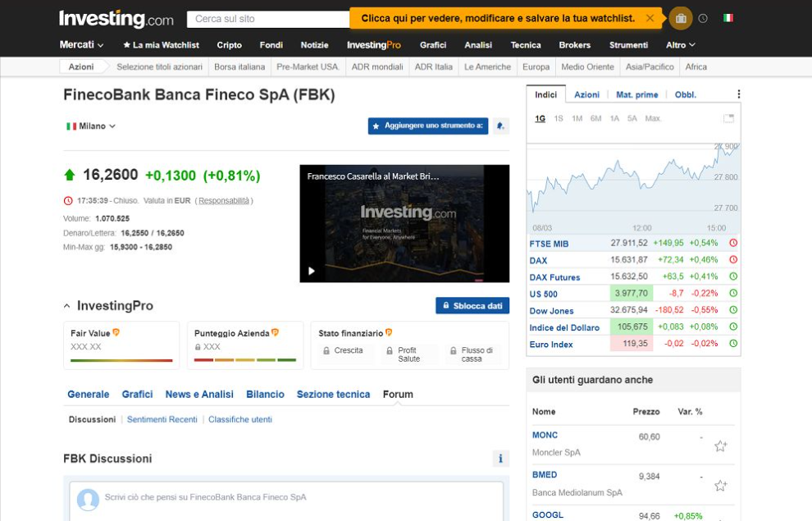Switch to the Azioni sidebar tab
The image size is (812, 521).
click(586, 95)
